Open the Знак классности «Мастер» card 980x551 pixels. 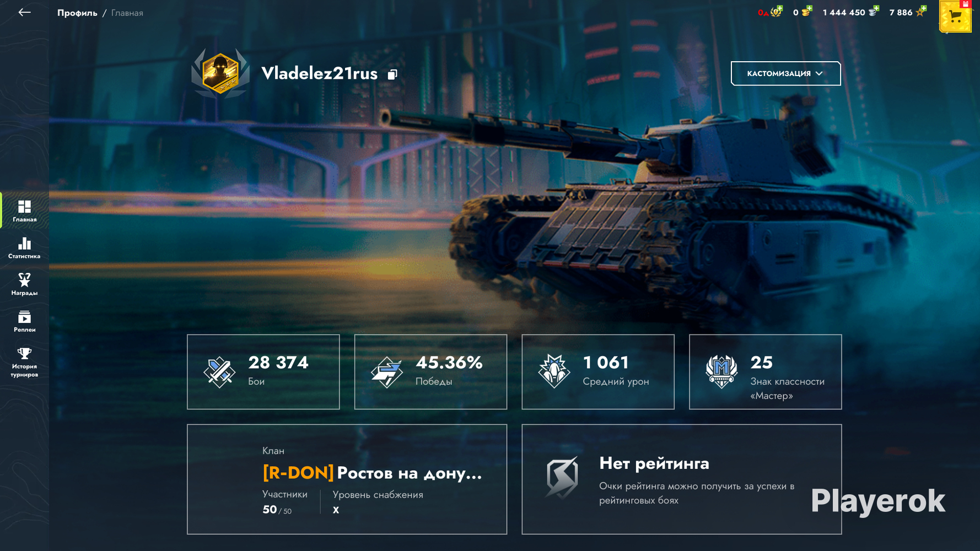tap(766, 372)
